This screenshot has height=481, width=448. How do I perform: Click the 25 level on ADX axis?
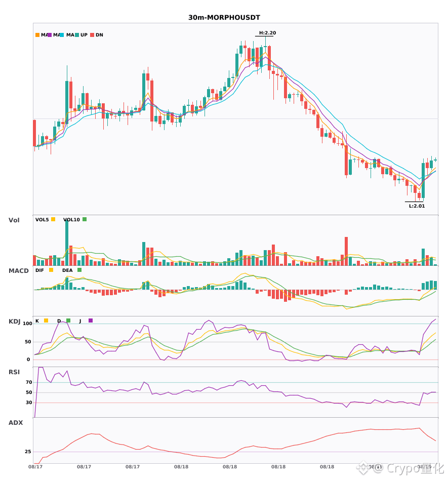28,452
